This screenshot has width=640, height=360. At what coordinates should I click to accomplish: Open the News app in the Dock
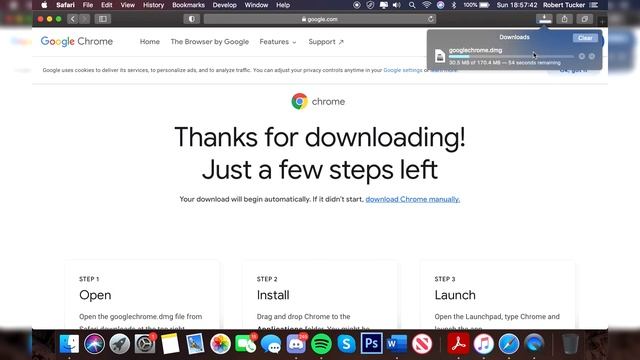click(x=422, y=344)
